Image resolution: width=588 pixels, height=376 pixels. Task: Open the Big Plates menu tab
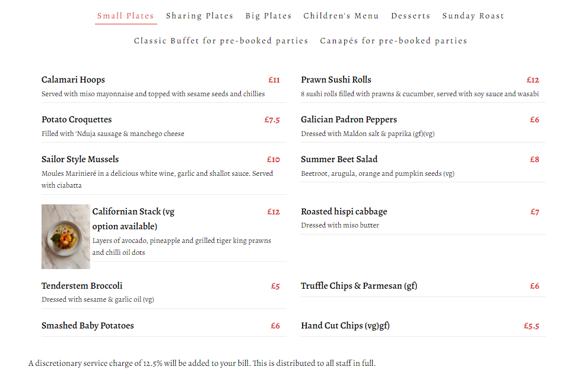coord(268,16)
